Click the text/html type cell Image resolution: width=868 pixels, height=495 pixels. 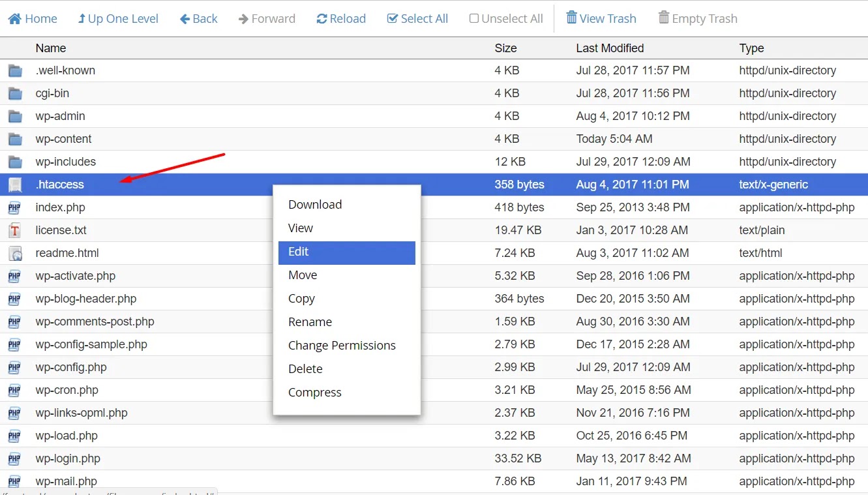point(760,253)
